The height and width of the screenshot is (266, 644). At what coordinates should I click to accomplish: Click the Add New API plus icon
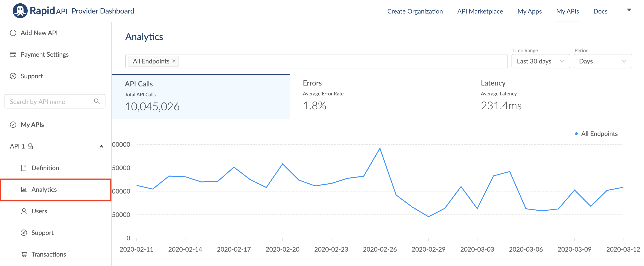click(x=13, y=33)
